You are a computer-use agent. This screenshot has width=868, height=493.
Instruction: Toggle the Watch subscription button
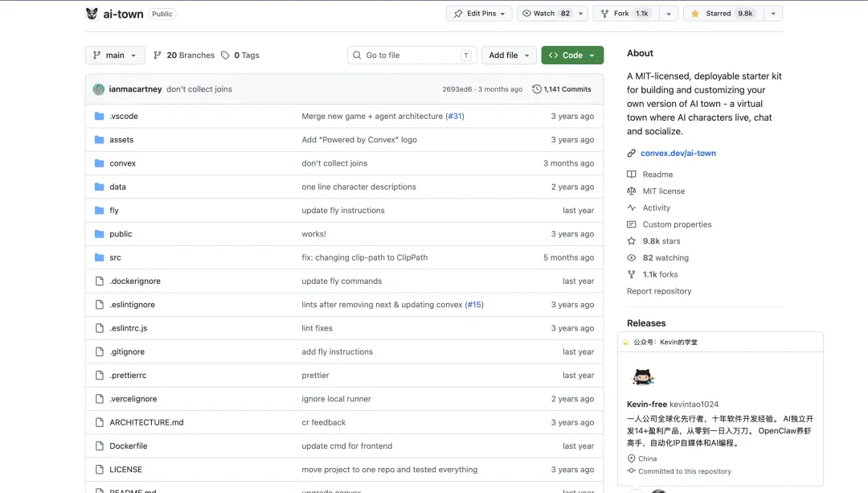[x=546, y=14]
